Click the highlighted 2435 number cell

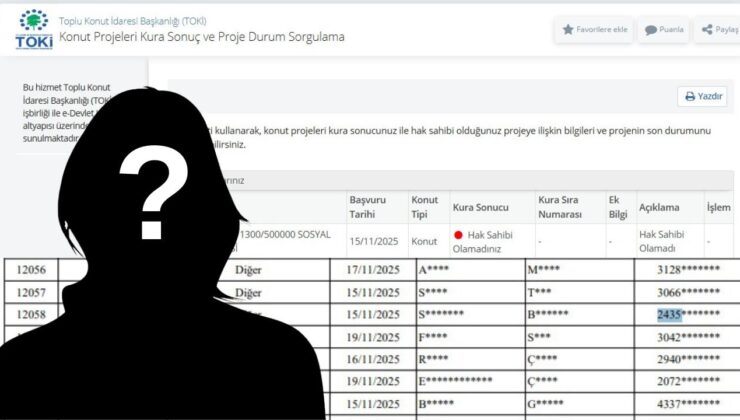[x=669, y=314]
